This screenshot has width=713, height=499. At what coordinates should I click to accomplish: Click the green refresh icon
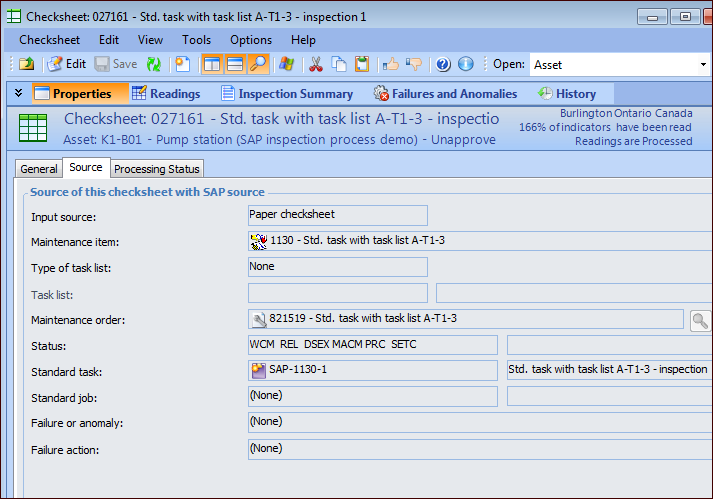coord(154,64)
